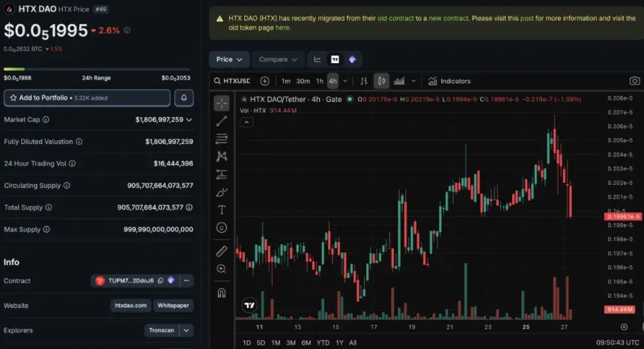This screenshot has height=349, width=644.
Task: Show the Fully Diluted Valuation info tooltip
Action: [79, 142]
